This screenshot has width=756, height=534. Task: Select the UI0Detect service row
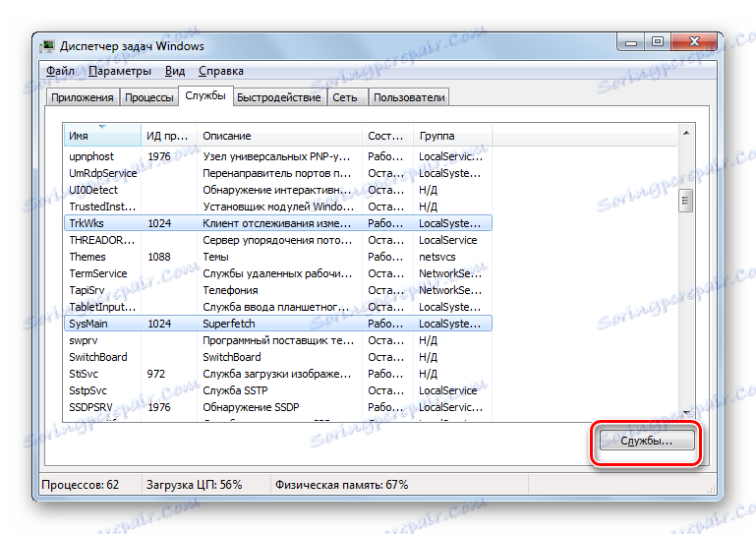(x=277, y=190)
